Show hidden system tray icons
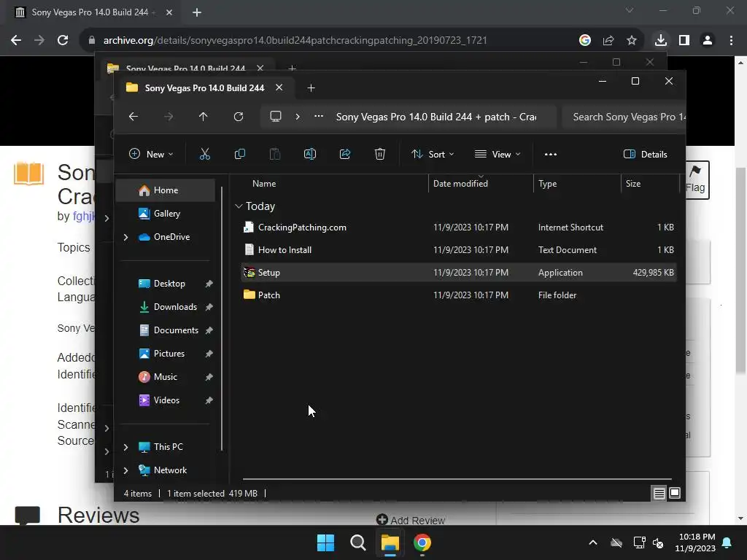 coord(593,542)
